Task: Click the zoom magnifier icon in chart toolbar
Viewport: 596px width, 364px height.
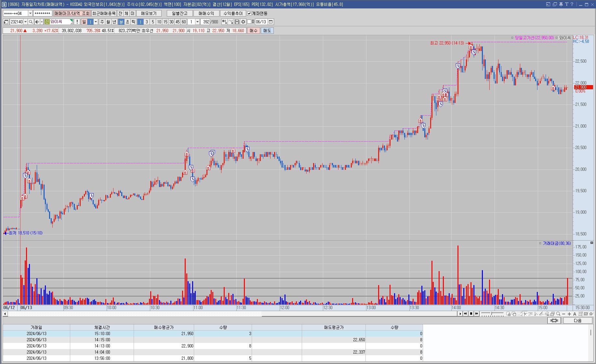Action: pyautogui.click(x=558, y=314)
